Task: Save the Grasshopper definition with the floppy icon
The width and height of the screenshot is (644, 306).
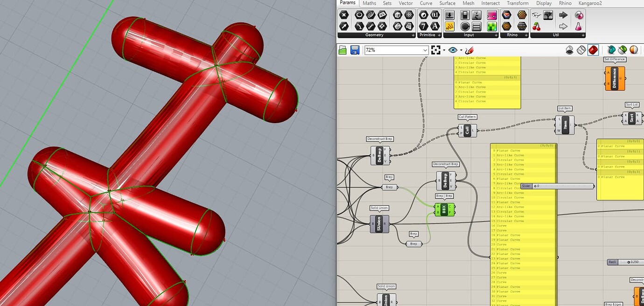Action: tap(354, 50)
